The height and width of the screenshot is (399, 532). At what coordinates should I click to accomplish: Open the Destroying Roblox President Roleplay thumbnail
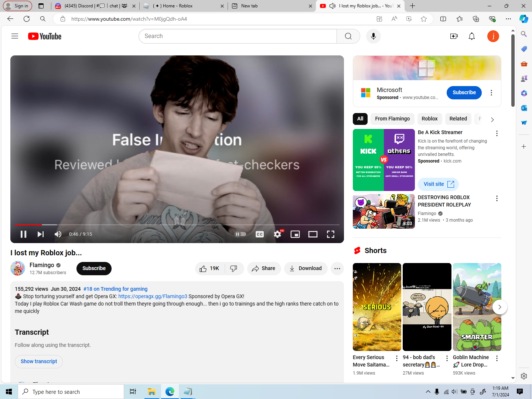click(x=384, y=211)
